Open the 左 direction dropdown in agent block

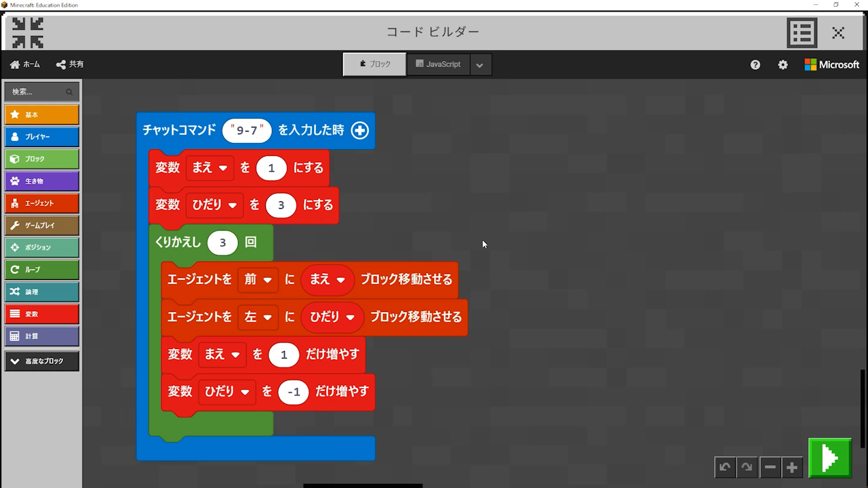(258, 317)
